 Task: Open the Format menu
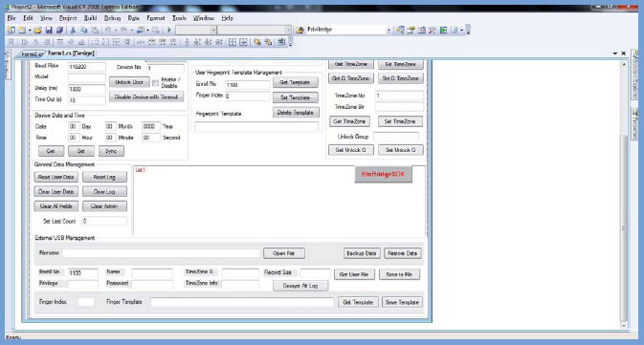click(x=156, y=18)
